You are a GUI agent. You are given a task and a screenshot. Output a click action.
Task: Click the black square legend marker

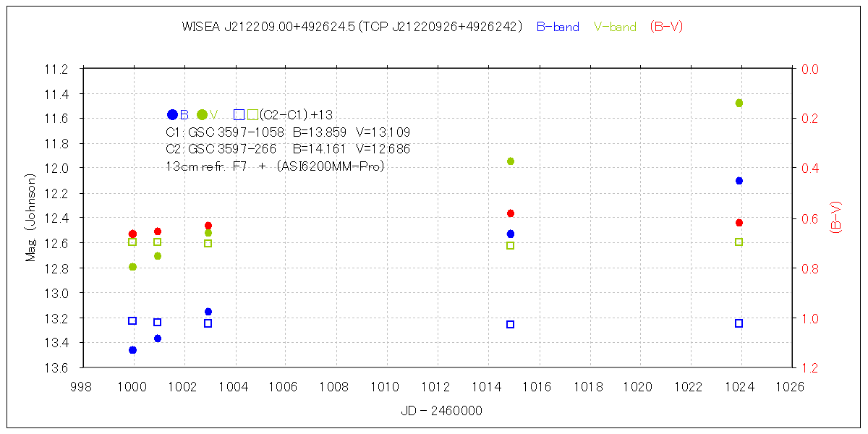point(239,114)
